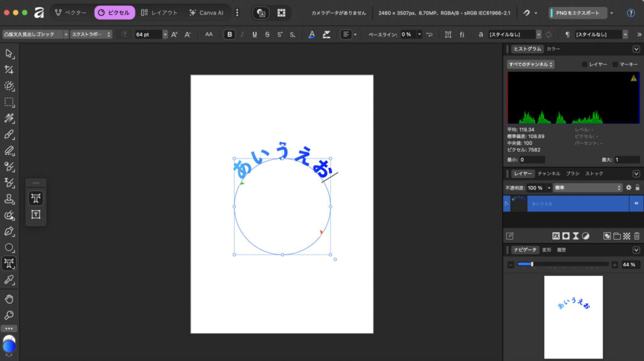Open the 標準 blend mode dropdown

[x=588, y=187]
